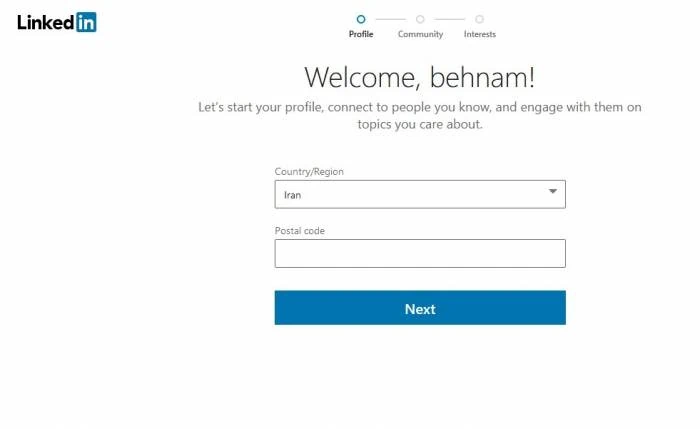Go to the Interests step label

point(479,34)
